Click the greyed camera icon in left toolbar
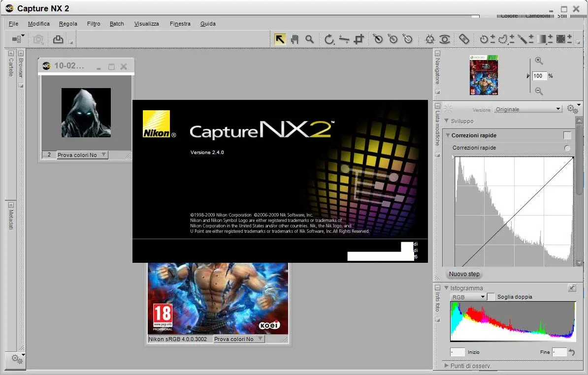This screenshot has height=375, width=588. (38, 39)
